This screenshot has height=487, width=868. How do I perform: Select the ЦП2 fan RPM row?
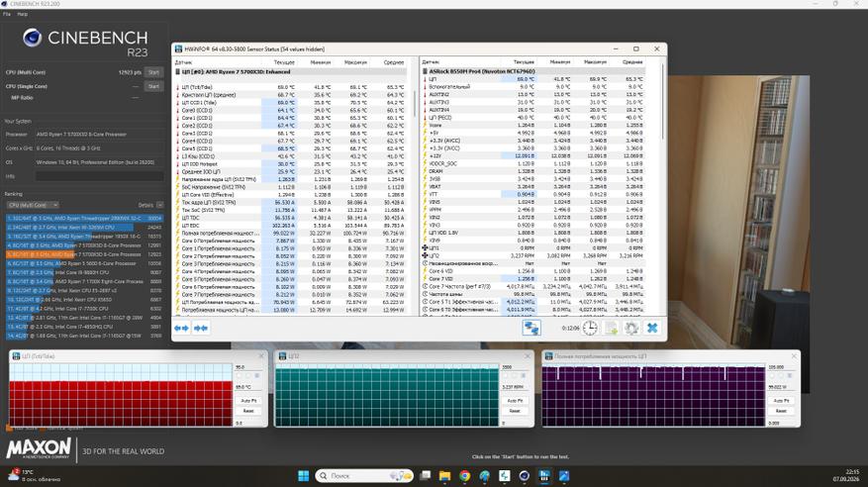tap(533, 255)
